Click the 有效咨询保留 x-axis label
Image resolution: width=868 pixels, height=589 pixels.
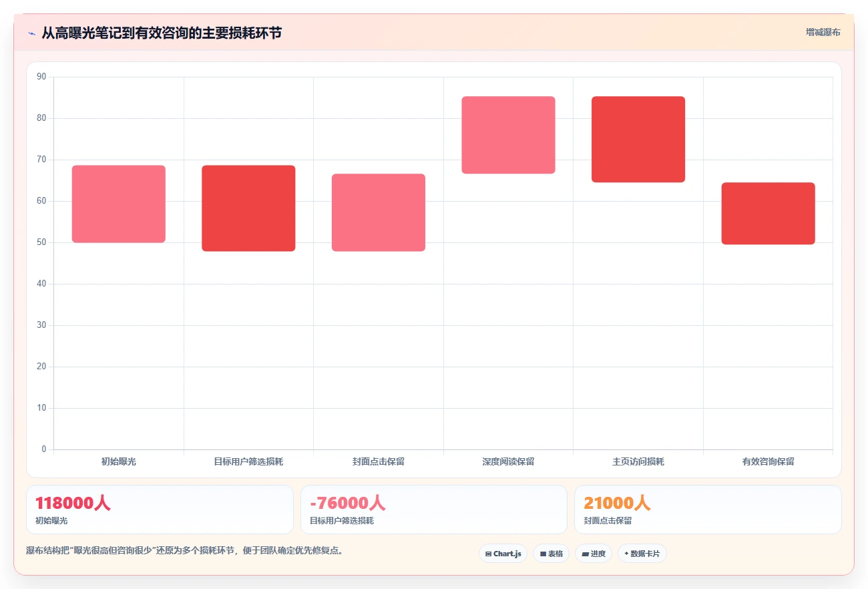coord(768,461)
